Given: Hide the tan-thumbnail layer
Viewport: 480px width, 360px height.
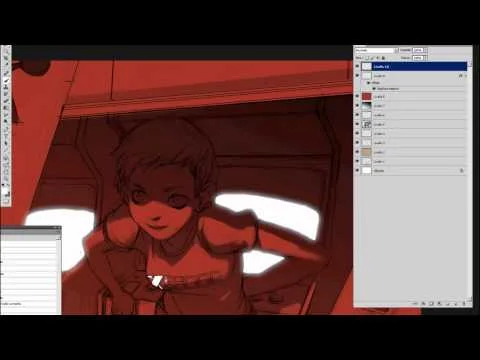Looking at the screenshot, I should click(x=357, y=152).
